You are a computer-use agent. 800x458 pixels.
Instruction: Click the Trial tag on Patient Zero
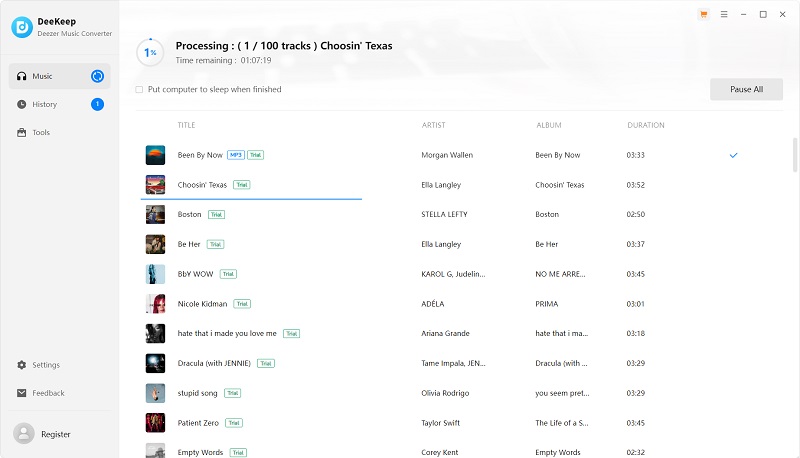pyautogui.click(x=234, y=423)
